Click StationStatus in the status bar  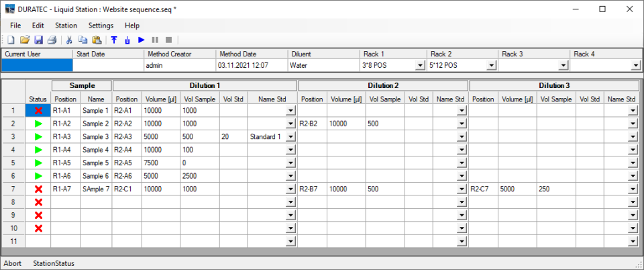pyautogui.click(x=54, y=263)
